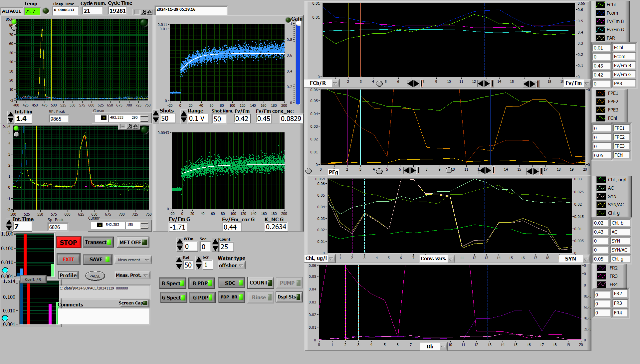The width and height of the screenshot is (640, 364).
Task: Open the Conv. vars. selector menu
Action: (450, 259)
